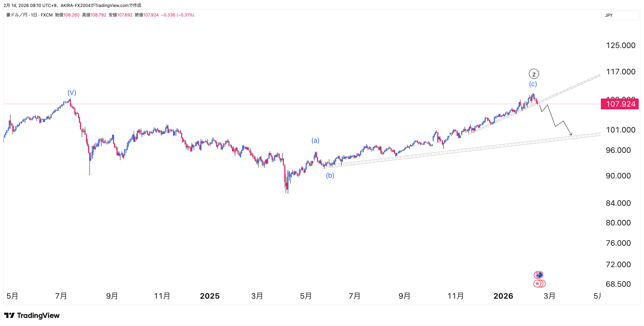Select the blue (b) wave label
This screenshot has height=326, width=644.
click(330, 175)
